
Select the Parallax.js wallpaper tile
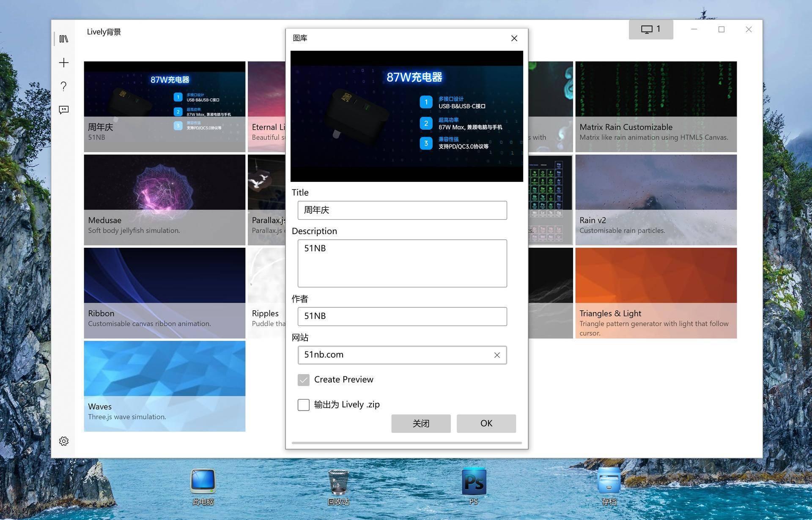pyautogui.click(x=267, y=200)
